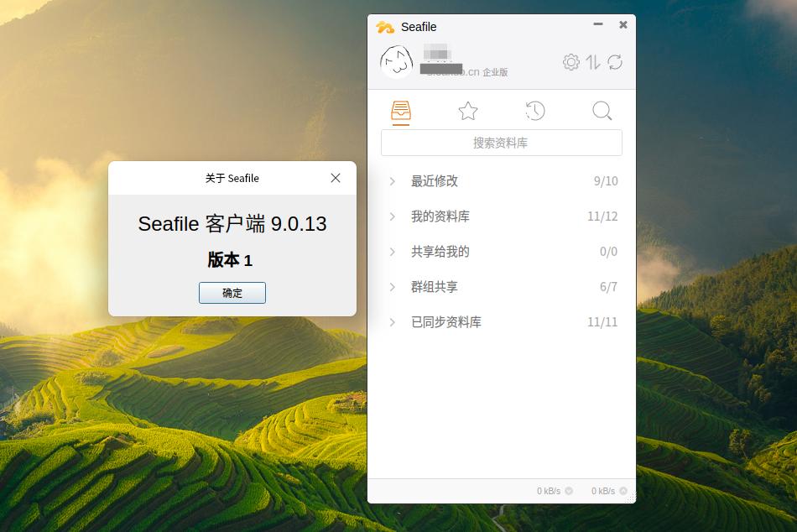Close the Seafile main window
Screen dimensions: 797x532
tap(623, 24)
